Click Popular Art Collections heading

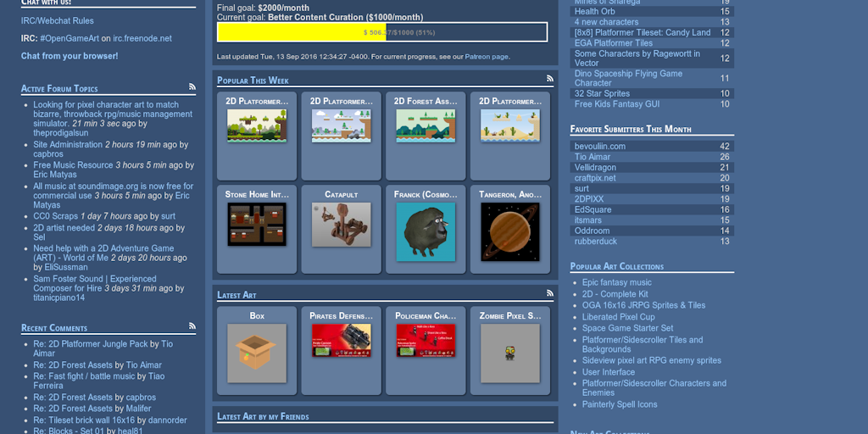pos(617,266)
